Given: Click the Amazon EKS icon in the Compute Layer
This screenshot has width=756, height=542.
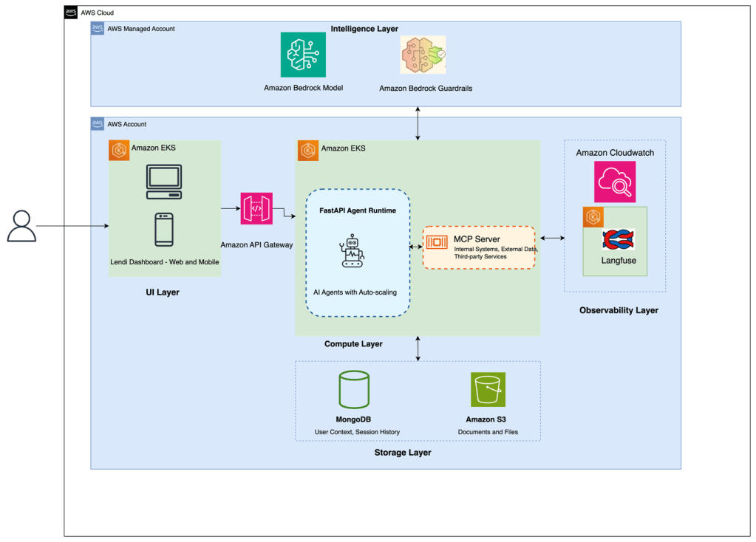Looking at the screenshot, I should (308, 151).
